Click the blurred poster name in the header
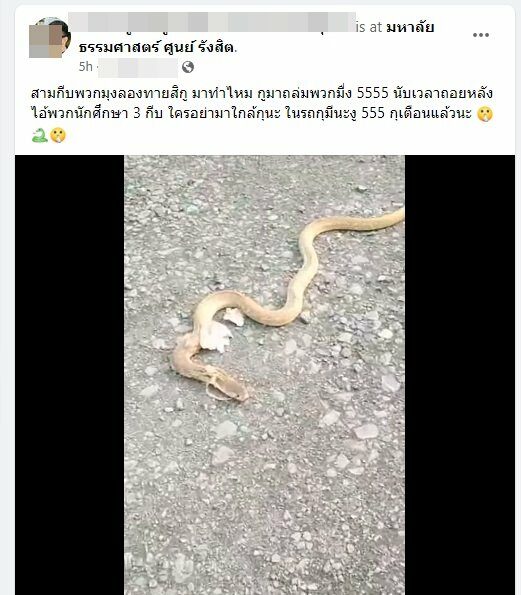 tap(212, 22)
